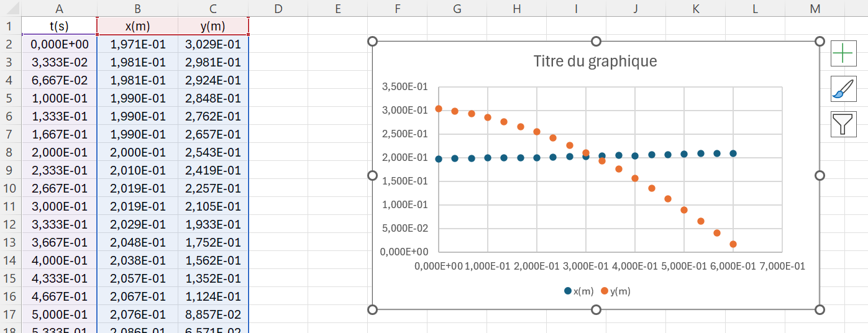
Task: Click cell with value 1,562E-01
Action: tap(213, 260)
